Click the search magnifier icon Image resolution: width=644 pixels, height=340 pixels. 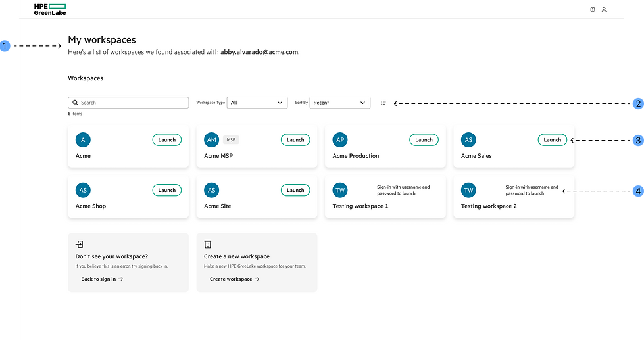pos(75,103)
